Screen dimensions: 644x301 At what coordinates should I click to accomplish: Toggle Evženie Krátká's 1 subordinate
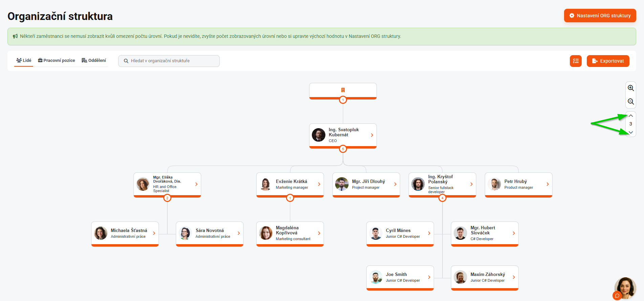(290, 198)
